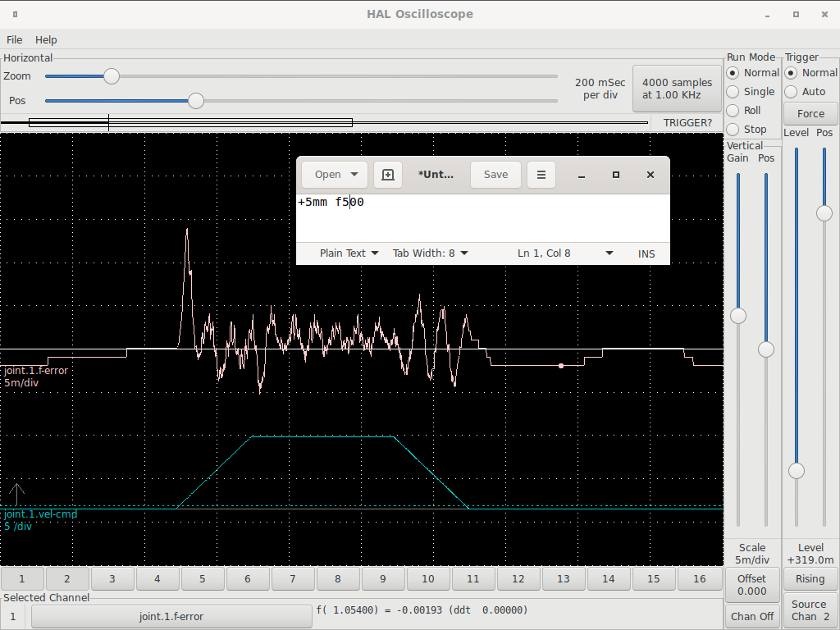Toggle INS insert mode in text editor

[x=646, y=254]
